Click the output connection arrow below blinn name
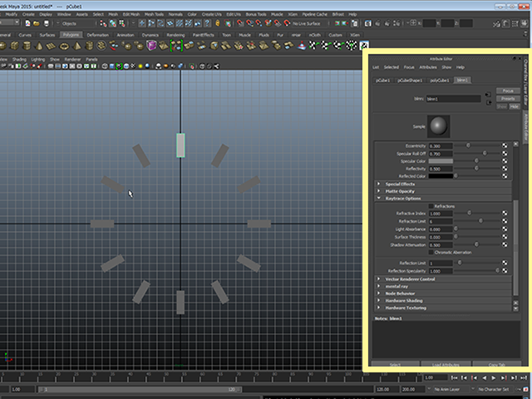Image resolution: width=532 pixels, height=399 pixels. (x=489, y=102)
